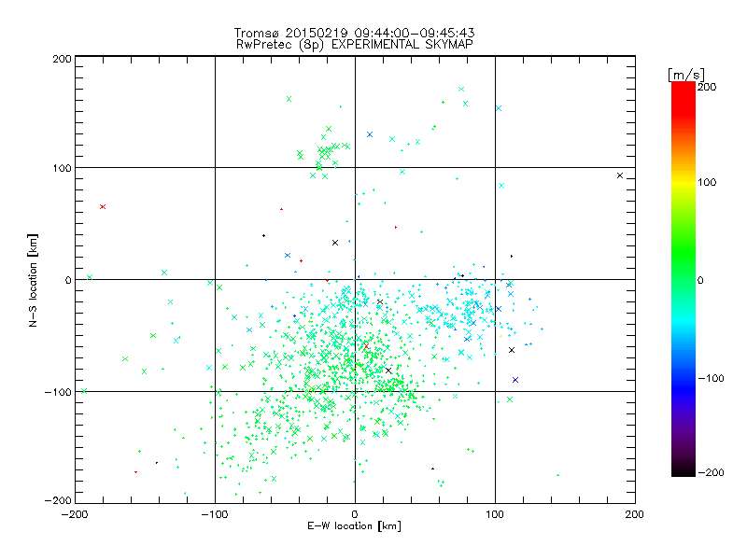The height and width of the screenshot is (560, 747).
Task: Click the '[m/s]' colorbar unit label
Action: point(686,75)
